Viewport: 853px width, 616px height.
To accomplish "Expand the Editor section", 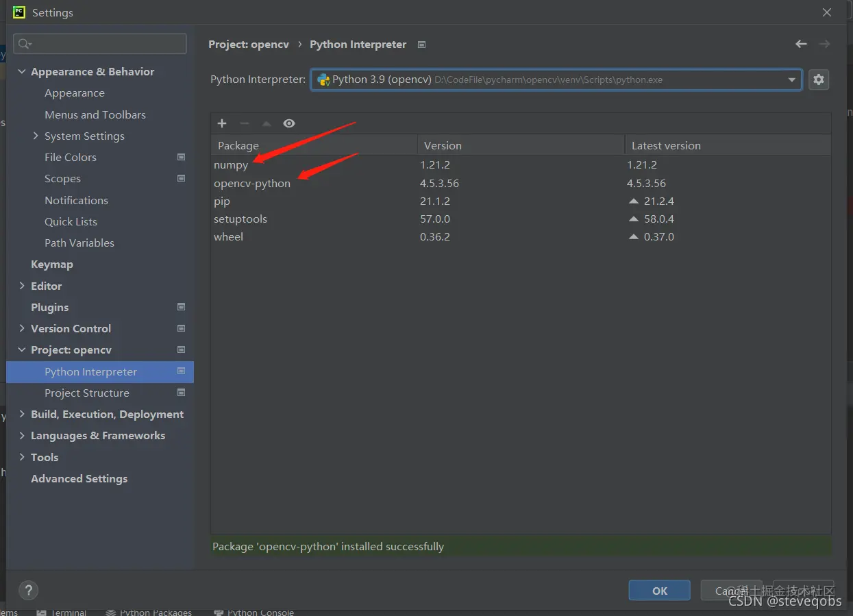I will tap(22, 286).
